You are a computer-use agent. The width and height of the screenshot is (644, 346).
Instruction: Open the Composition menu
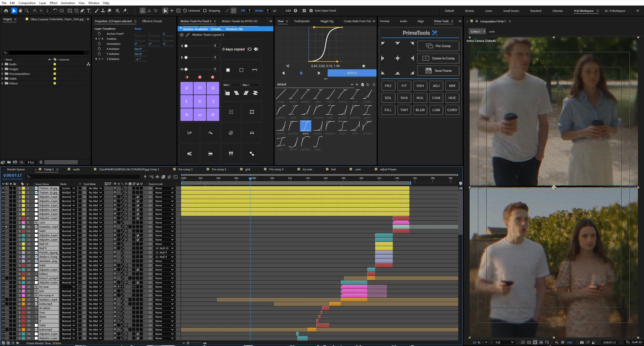(x=27, y=3)
